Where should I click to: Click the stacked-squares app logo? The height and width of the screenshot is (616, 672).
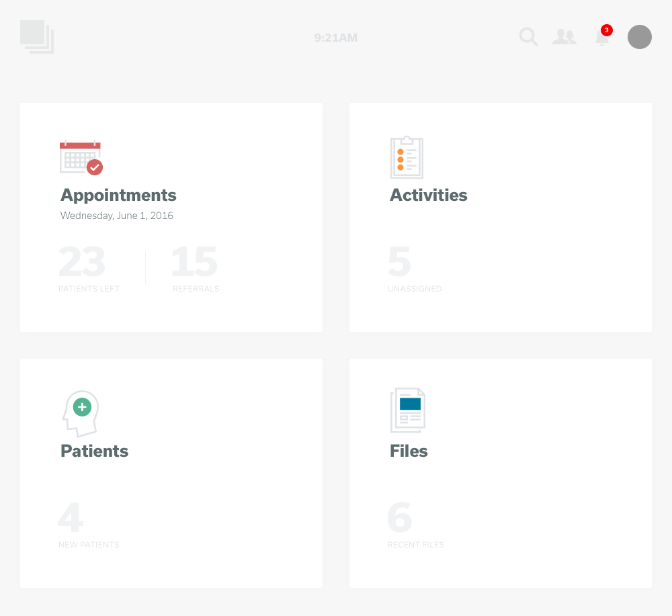pyautogui.click(x=36, y=36)
